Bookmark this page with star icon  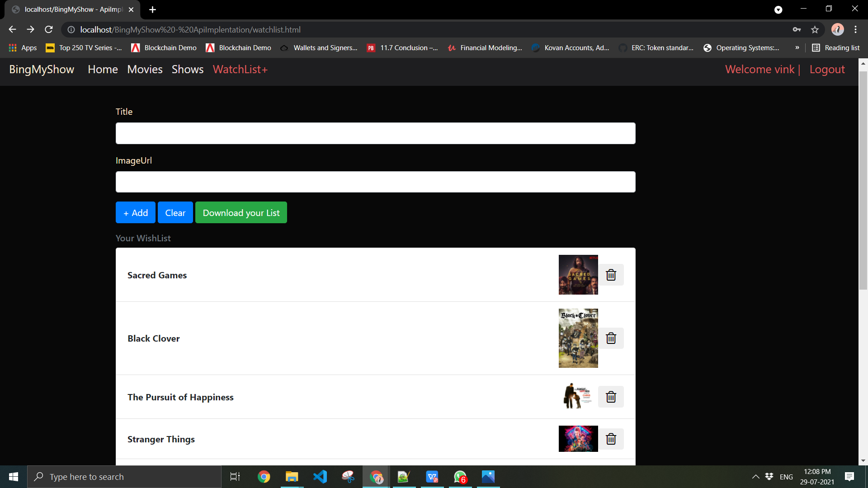(x=815, y=30)
